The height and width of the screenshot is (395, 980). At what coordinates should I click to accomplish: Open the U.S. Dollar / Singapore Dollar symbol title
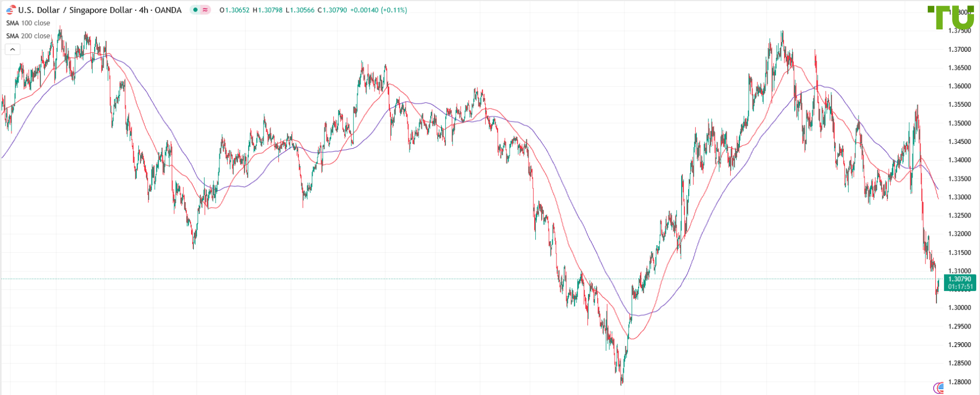[76, 10]
